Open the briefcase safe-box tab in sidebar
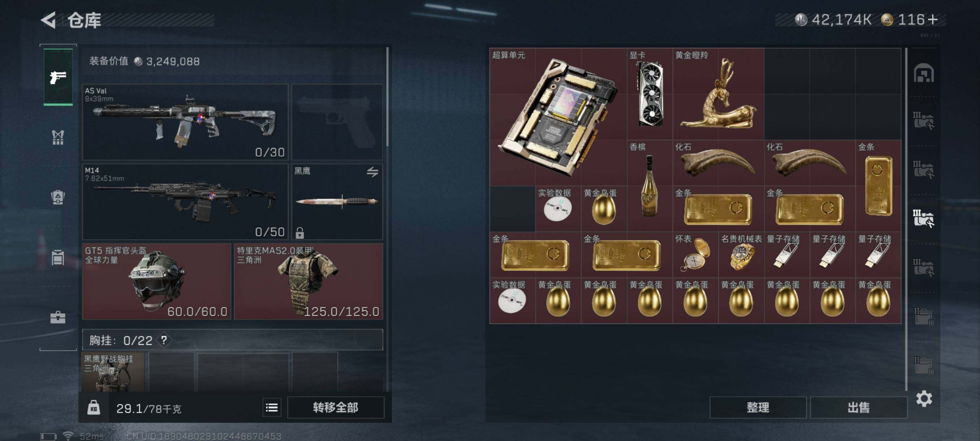 click(x=58, y=317)
